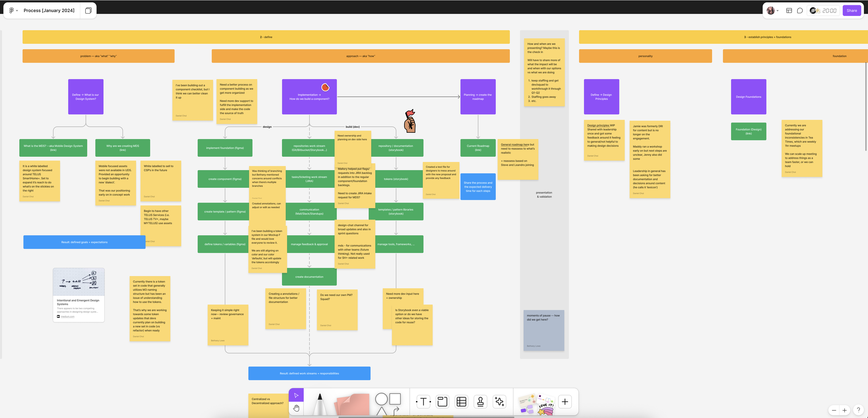Select the Section tool
This screenshot has height=418, width=868.
(442, 402)
